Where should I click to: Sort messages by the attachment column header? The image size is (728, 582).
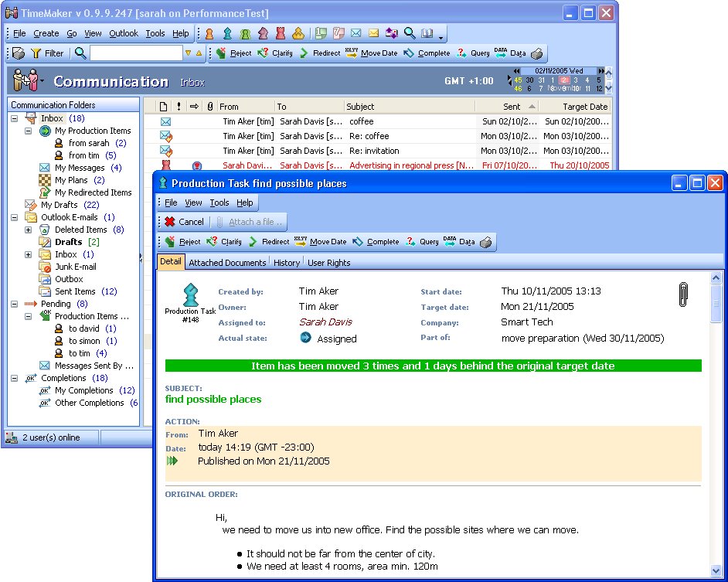click(x=209, y=107)
